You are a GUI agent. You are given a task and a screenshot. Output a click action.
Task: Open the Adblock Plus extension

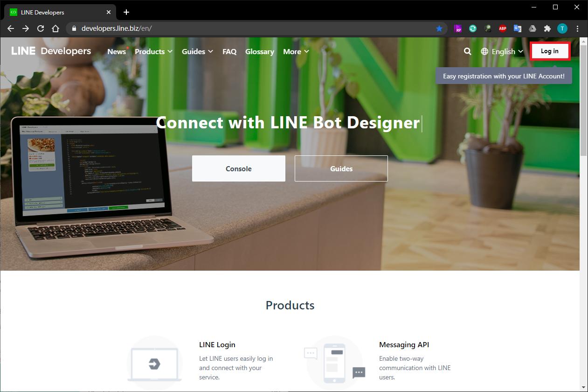pyautogui.click(x=503, y=28)
